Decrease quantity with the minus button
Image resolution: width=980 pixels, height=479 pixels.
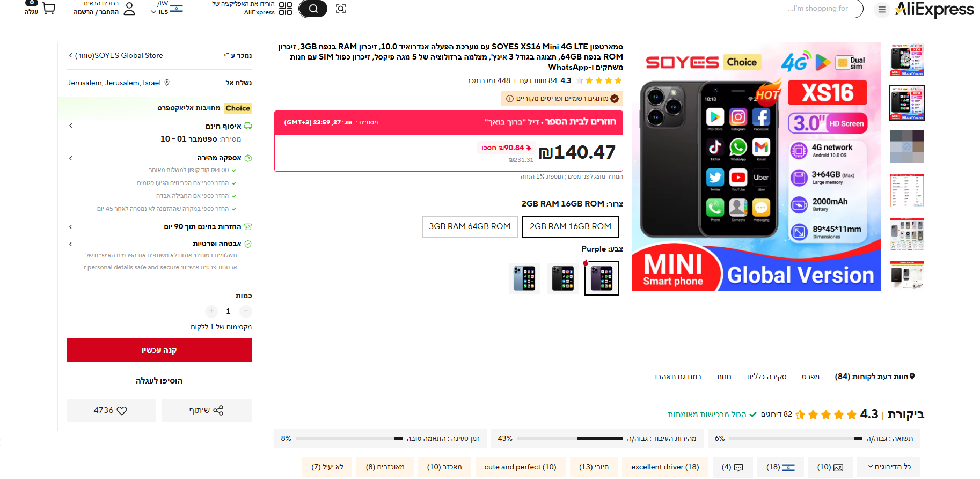tap(245, 311)
